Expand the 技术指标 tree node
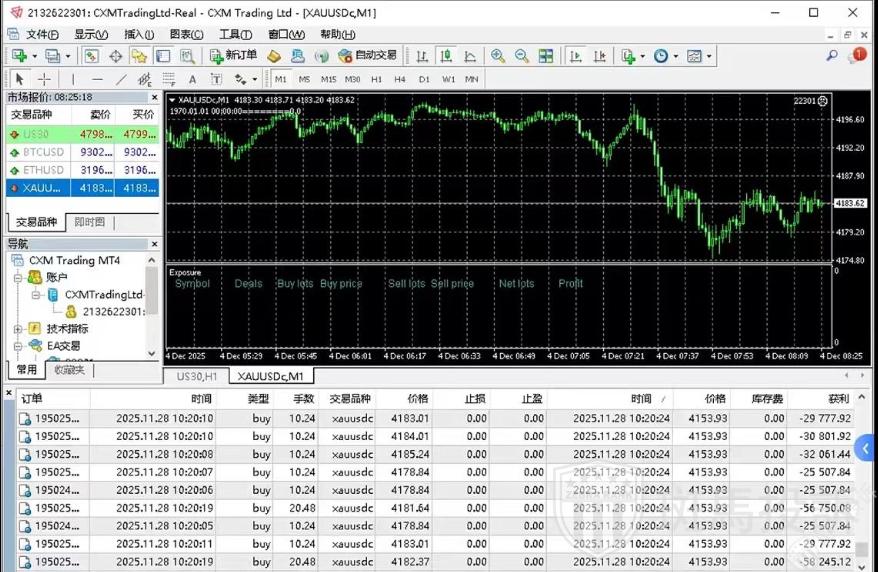This screenshot has height=572, width=878. pyautogui.click(x=18, y=329)
